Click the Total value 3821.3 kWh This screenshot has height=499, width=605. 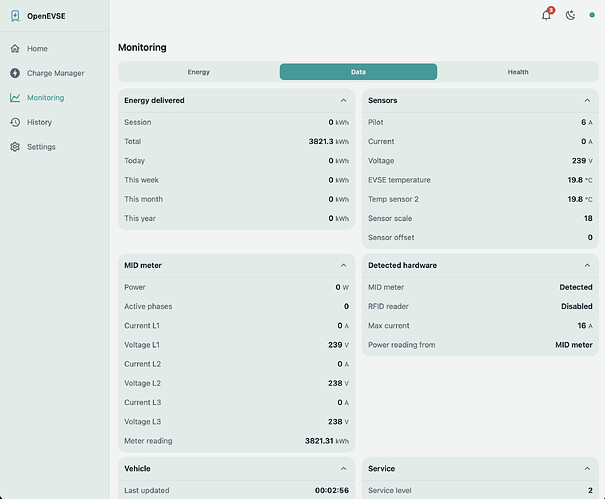(x=328, y=141)
